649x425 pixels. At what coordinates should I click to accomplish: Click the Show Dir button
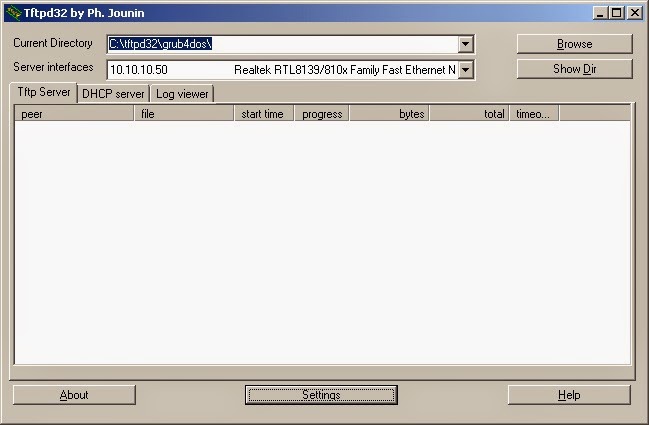click(x=574, y=69)
